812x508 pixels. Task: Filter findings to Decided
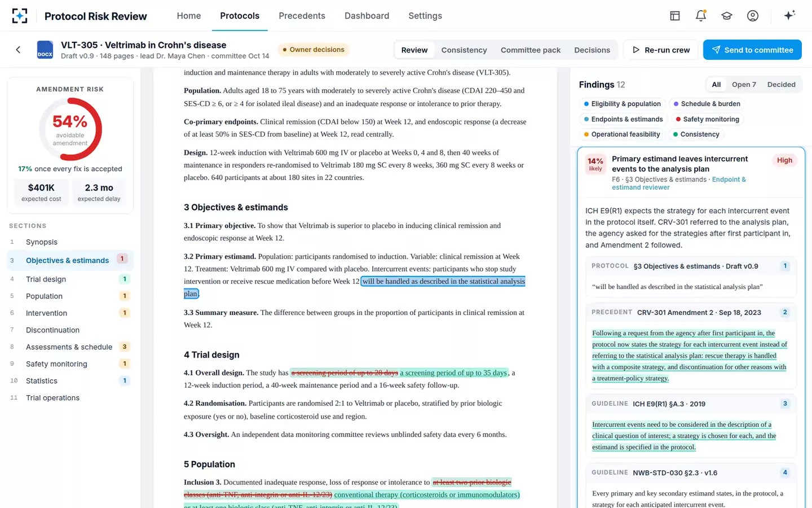781,85
